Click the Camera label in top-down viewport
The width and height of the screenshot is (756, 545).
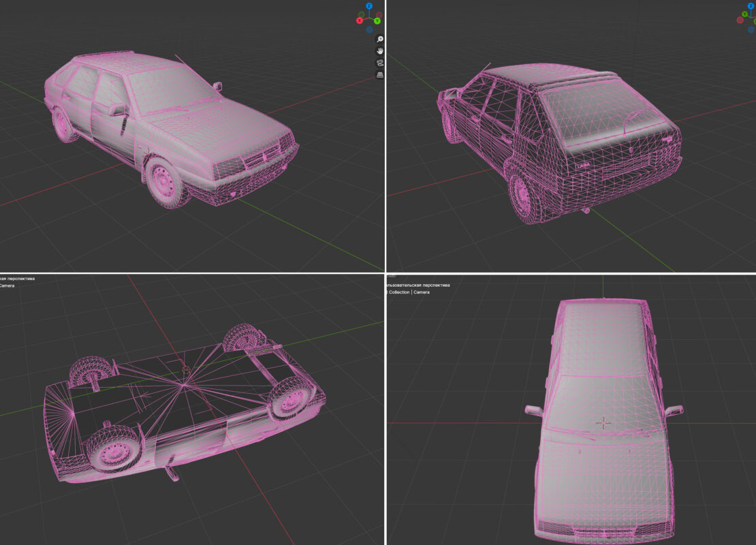[x=422, y=292]
